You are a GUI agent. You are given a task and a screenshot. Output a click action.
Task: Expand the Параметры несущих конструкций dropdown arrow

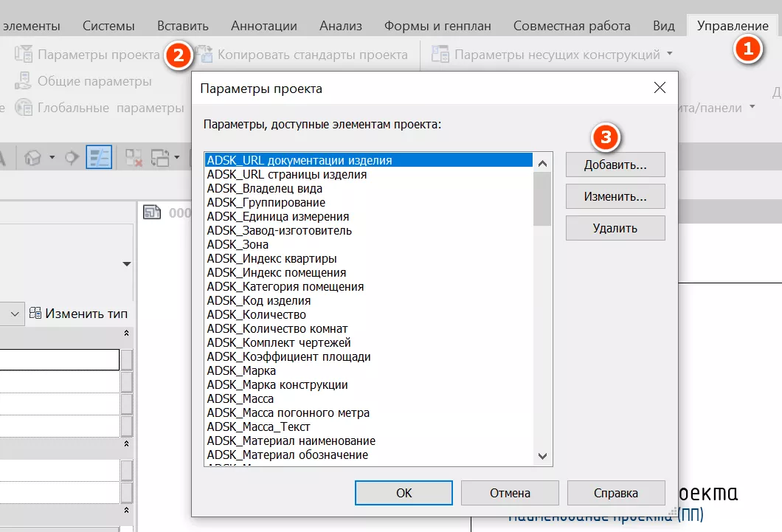pyautogui.click(x=670, y=55)
